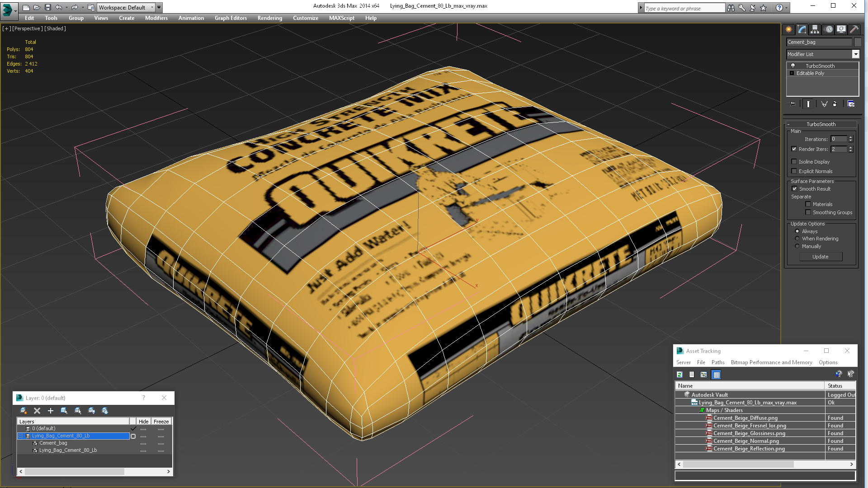868x488 pixels.
Task: Open the Rendering menu
Action: pyautogui.click(x=270, y=18)
